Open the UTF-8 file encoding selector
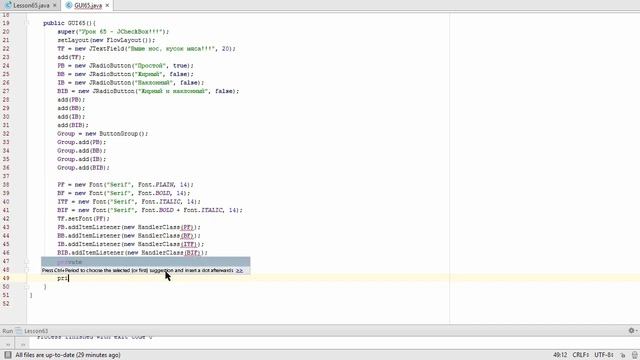This screenshot has height=360, width=640. [604, 355]
